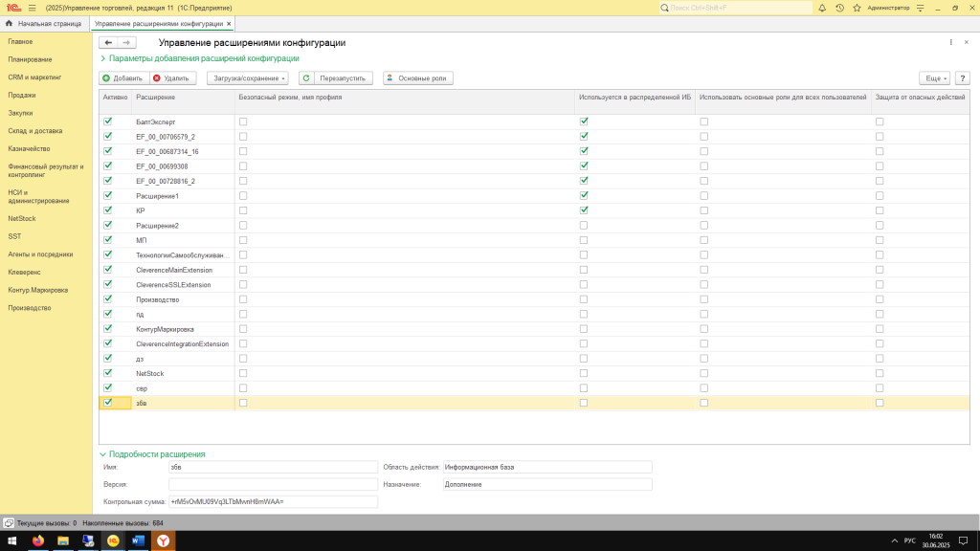Show hidden tray icons chevron

895,541
